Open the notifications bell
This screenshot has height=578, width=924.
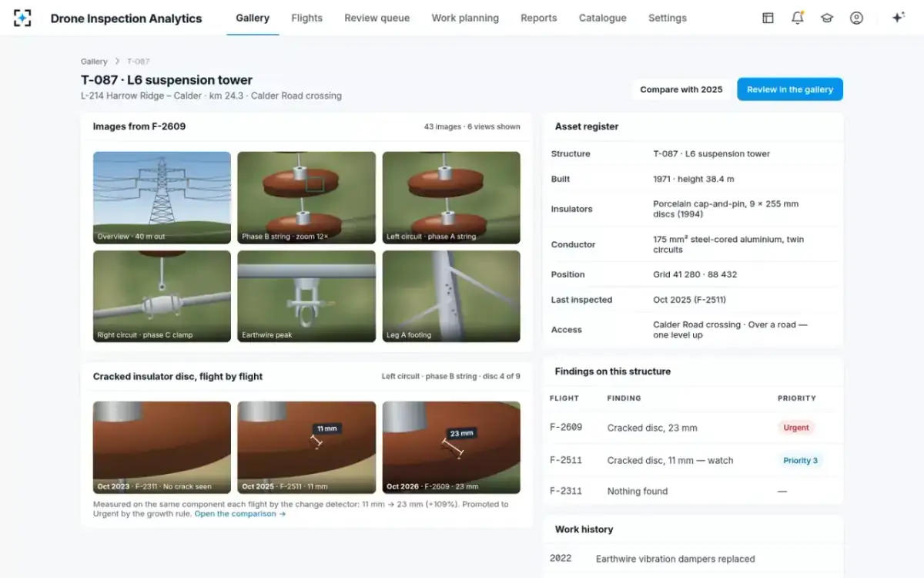point(798,18)
